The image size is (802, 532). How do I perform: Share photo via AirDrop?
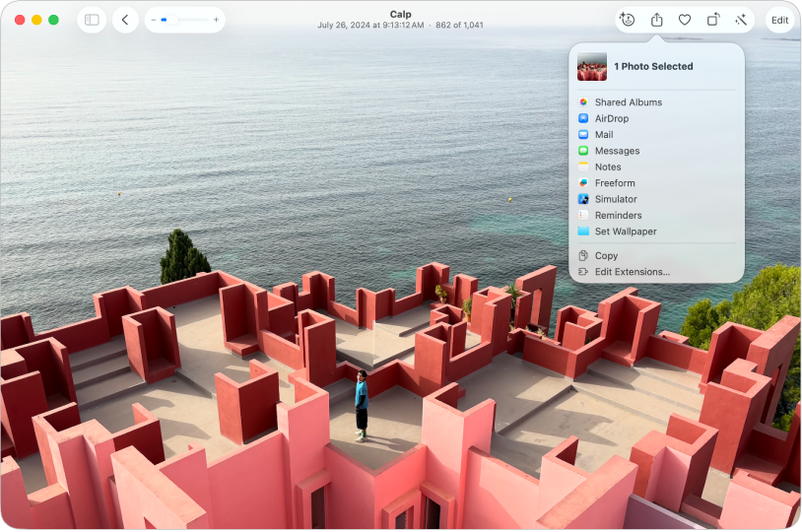[x=611, y=118]
